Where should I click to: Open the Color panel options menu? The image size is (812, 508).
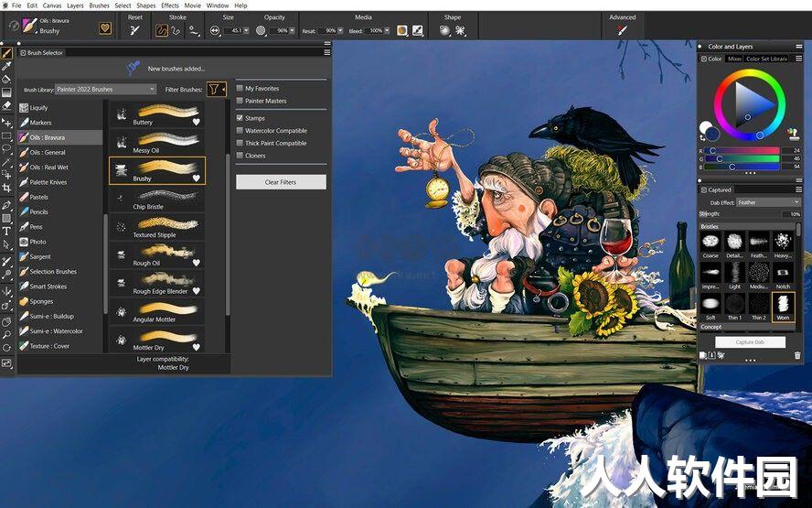pos(798,59)
